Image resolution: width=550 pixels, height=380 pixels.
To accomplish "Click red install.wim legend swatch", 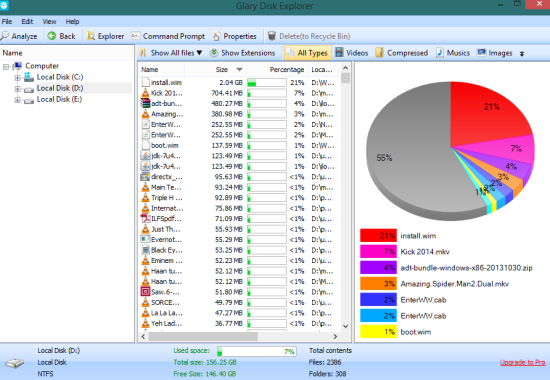I will tap(378, 235).
